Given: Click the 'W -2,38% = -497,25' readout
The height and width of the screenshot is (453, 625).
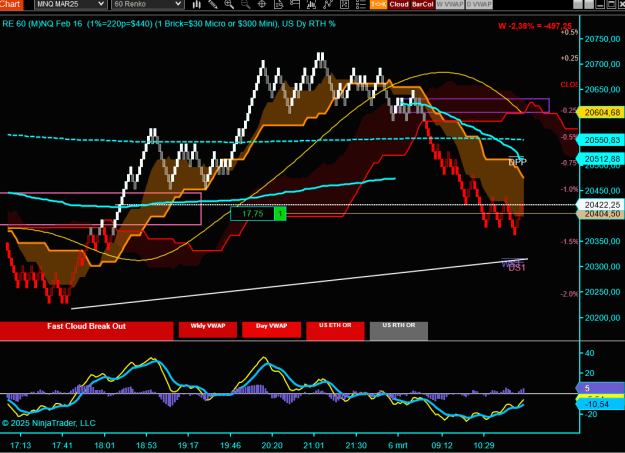Looking at the screenshot, I should (535, 26).
